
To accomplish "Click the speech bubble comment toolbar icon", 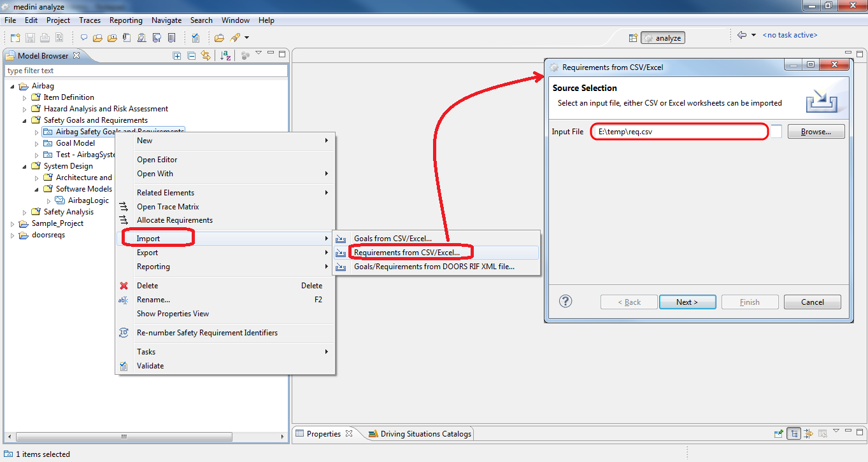I will click(x=84, y=38).
